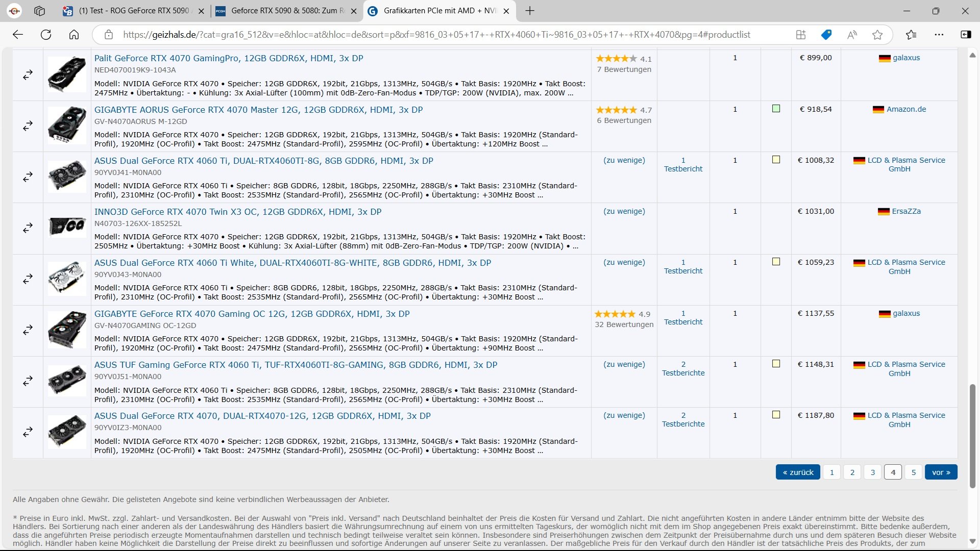980x551 pixels.
Task: Toggle availability box for ASUS TUF Gaming RTX 4060 Ti
Action: click(776, 364)
